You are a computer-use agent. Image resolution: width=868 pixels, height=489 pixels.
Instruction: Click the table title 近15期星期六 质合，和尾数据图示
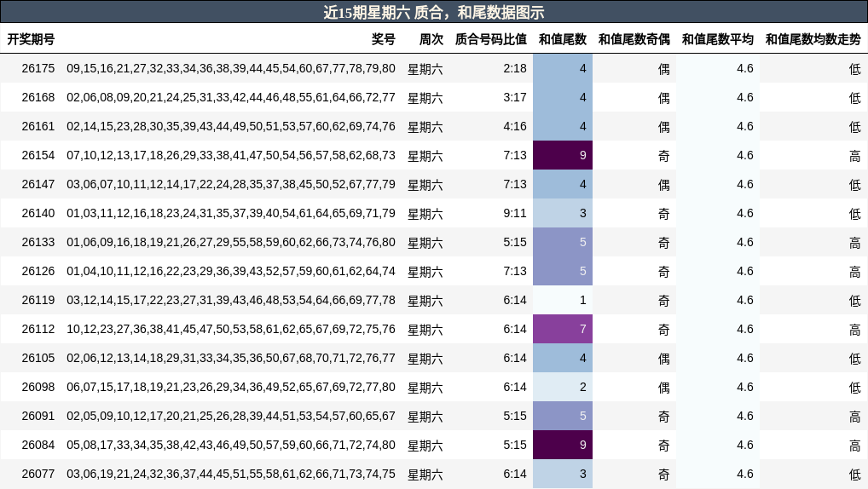(x=433, y=12)
